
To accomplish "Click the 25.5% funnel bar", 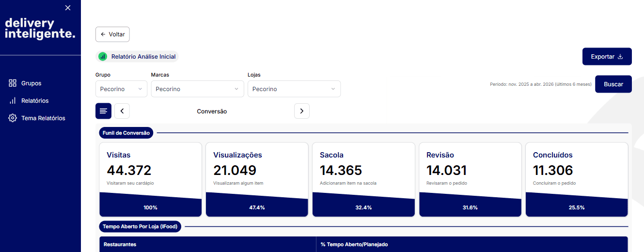I will [x=577, y=205].
